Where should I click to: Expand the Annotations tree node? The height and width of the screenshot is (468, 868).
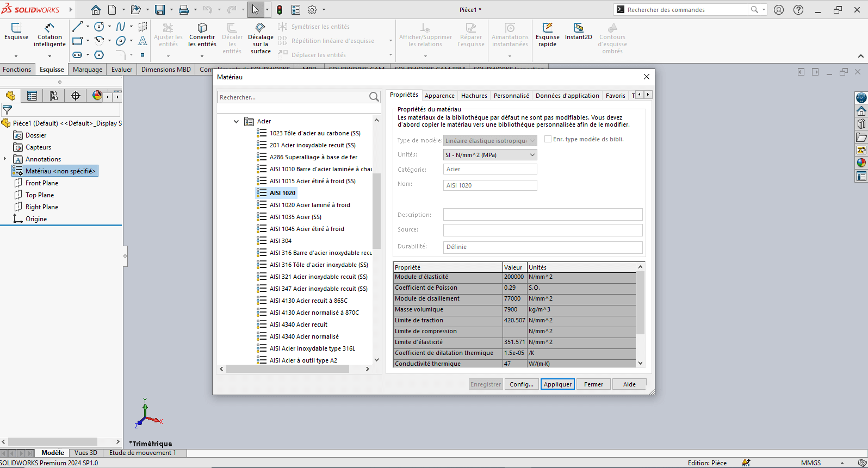pyautogui.click(x=5, y=159)
